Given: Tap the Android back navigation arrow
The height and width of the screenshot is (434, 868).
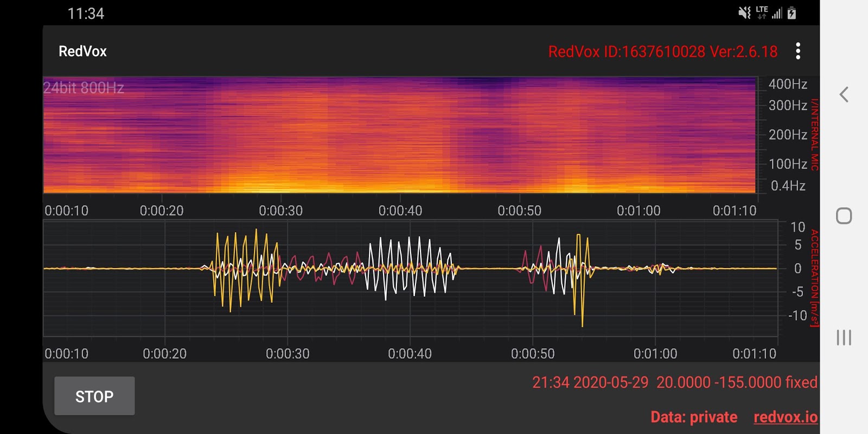Looking at the screenshot, I should [x=844, y=94].
